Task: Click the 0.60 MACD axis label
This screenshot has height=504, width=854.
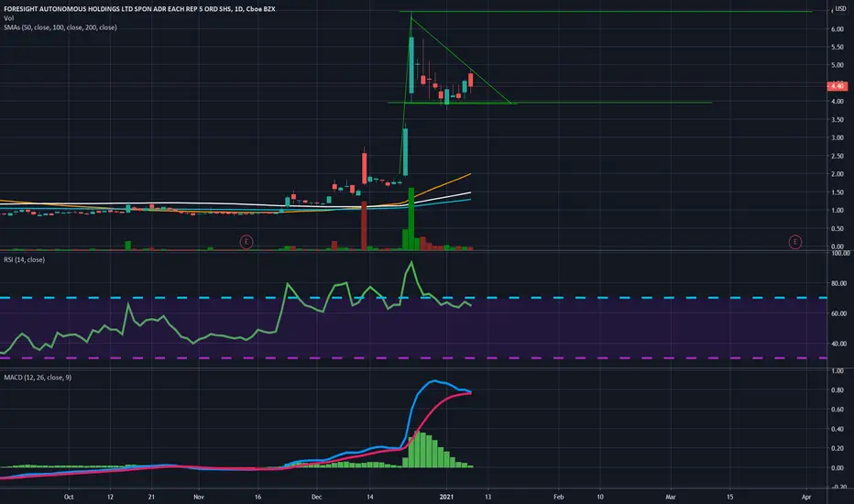Action: pyautogui.click(x=838, y=410)
